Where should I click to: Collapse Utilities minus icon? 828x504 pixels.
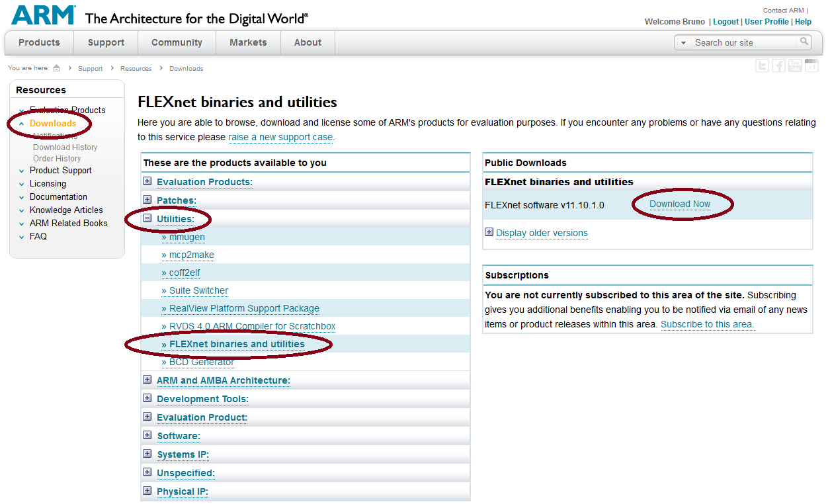(147, 218)
